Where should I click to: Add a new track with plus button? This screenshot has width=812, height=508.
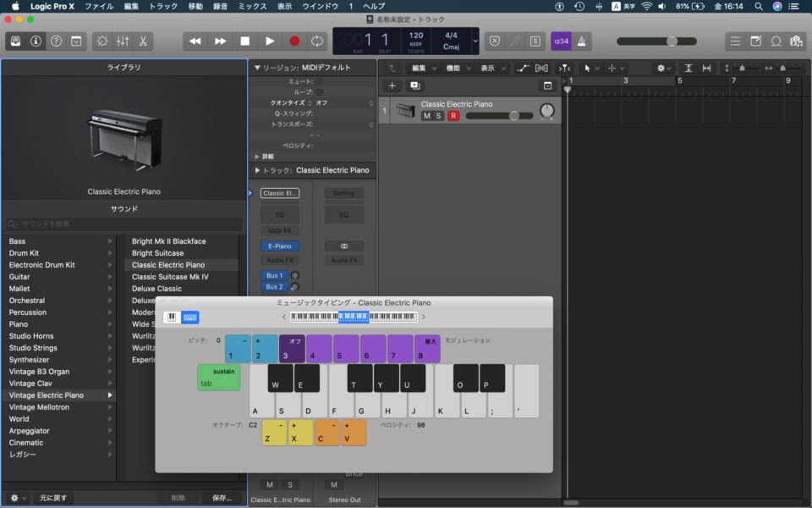[x=392, y=86]
